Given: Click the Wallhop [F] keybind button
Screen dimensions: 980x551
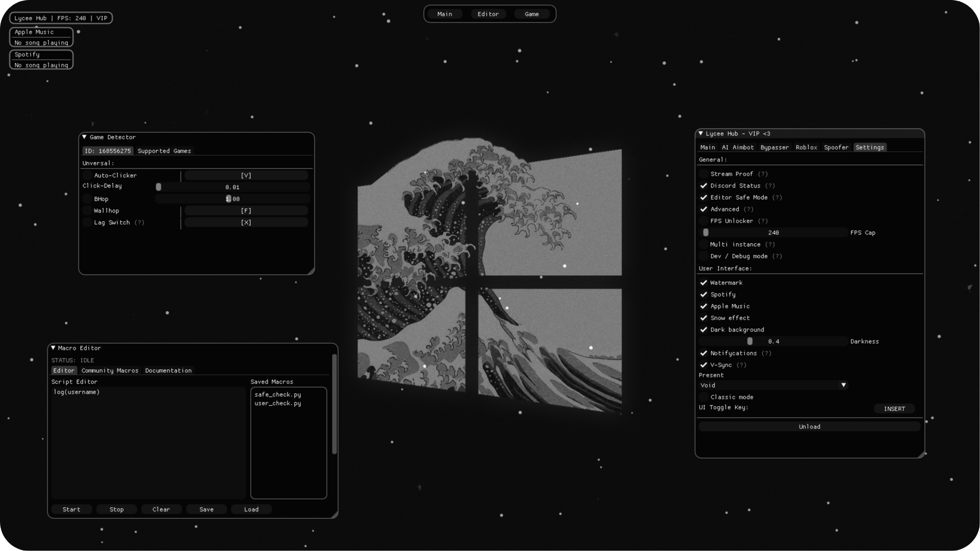Looking at the screenshot, I should coord(246,211).
